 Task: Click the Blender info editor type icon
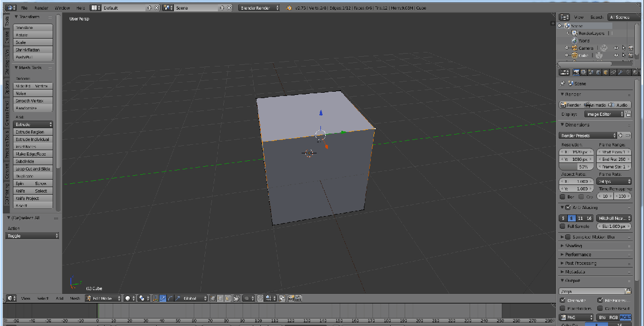(11, 8)
